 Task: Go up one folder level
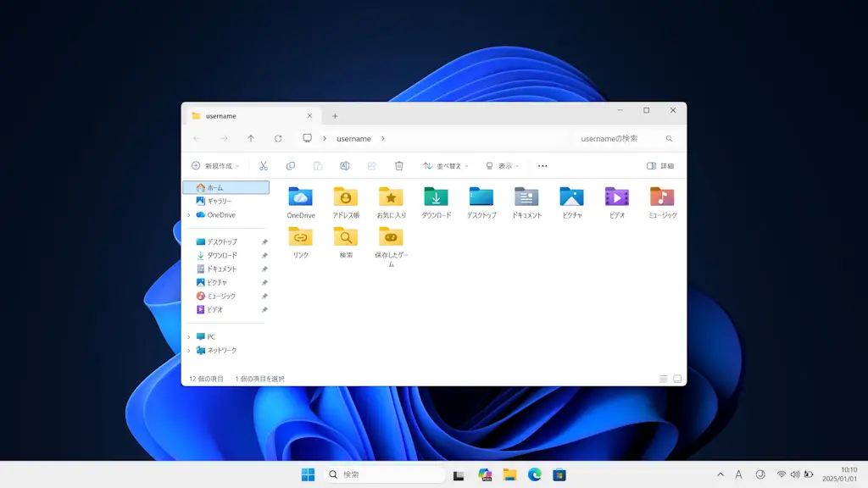[251, 138]
